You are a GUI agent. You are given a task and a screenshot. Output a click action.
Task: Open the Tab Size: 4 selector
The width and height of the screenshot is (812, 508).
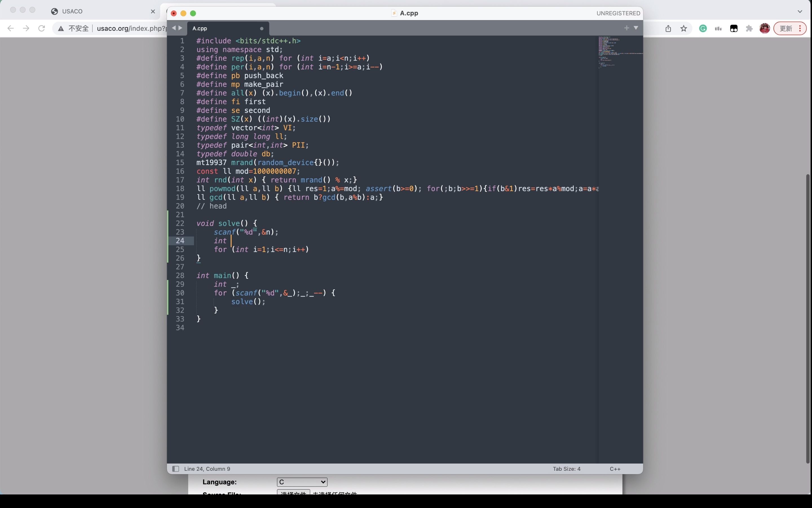tap(566, 469)
